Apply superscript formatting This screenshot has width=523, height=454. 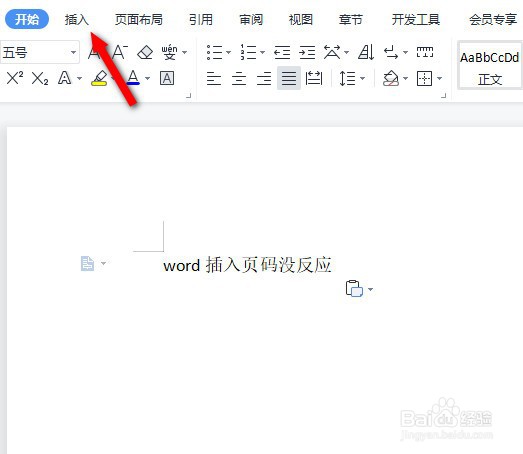point(15,78)
